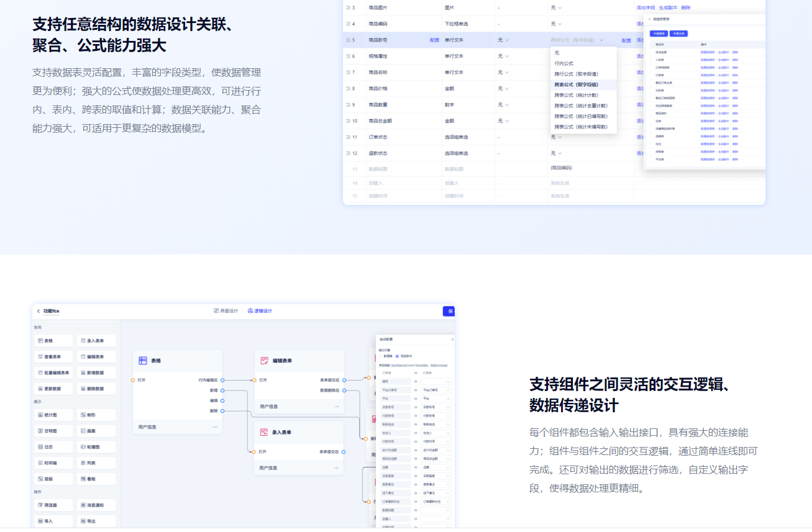Click the 导出 export component
Viewport: 812px width, 532px height.
point(96,521)
